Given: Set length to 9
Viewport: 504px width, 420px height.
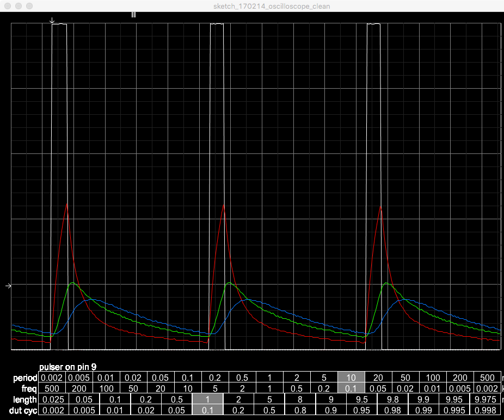Looking at the screenshot, I should (331, 399).
